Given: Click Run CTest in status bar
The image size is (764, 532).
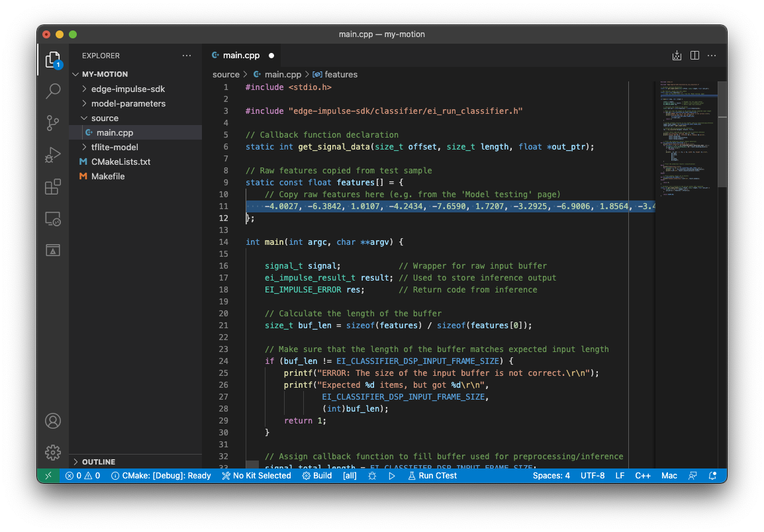Looking at the screenshot, I should tap(432, 476).
